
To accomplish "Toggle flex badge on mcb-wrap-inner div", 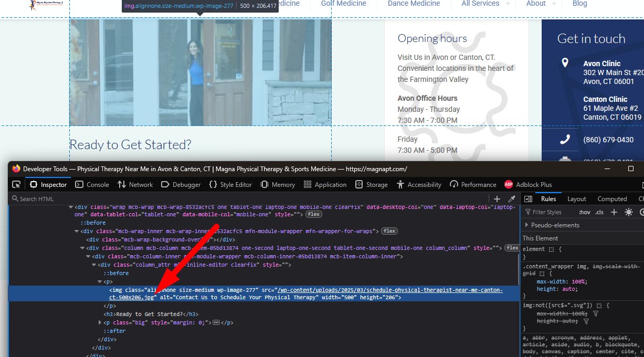I will (x=389, y=231).
